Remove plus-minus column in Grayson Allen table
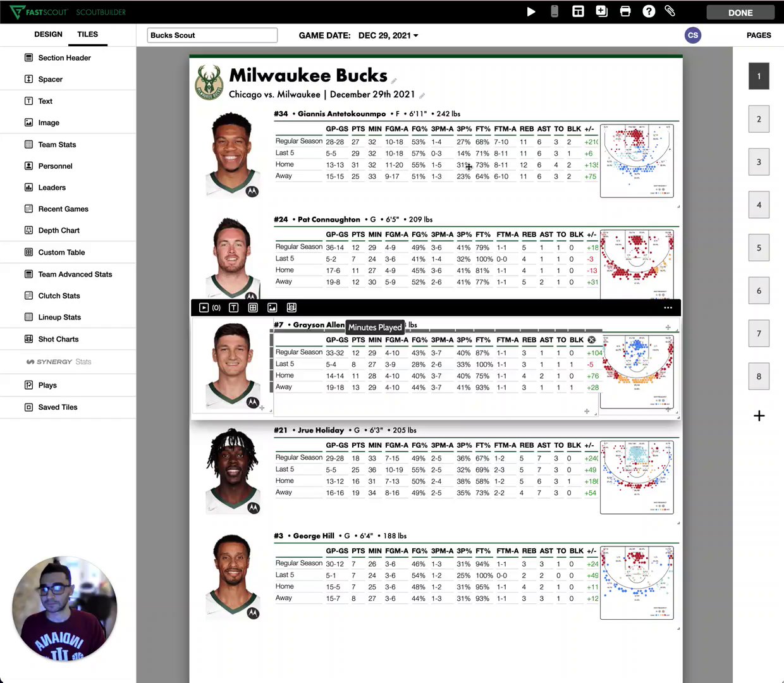Viewport: 784px width, 683px height. click(x=592, y=340)
